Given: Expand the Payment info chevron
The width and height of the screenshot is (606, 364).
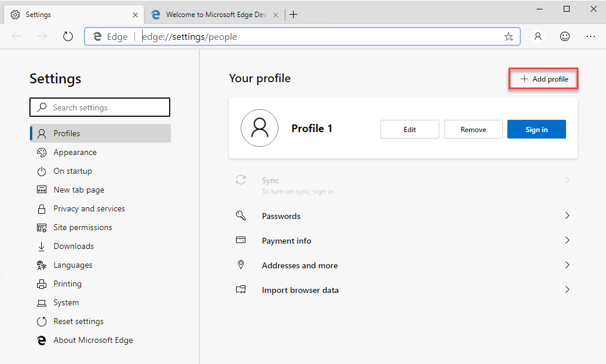Looking at the screenshot, I should click(x=567, y=240).
